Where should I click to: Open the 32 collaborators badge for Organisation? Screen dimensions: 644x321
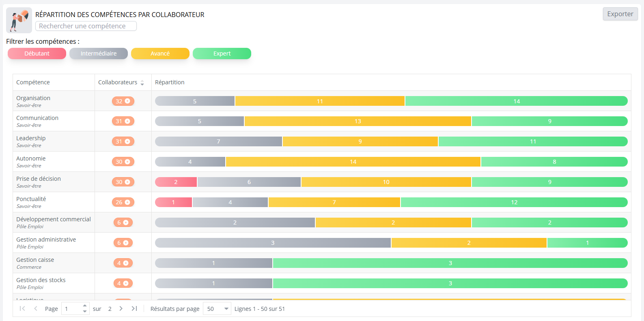(123, 101)
